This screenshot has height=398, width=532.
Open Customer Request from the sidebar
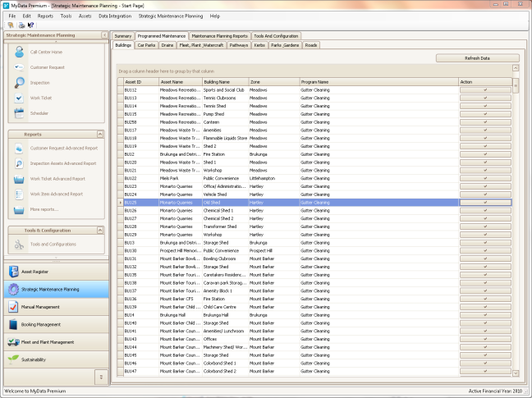click(20, 67)
